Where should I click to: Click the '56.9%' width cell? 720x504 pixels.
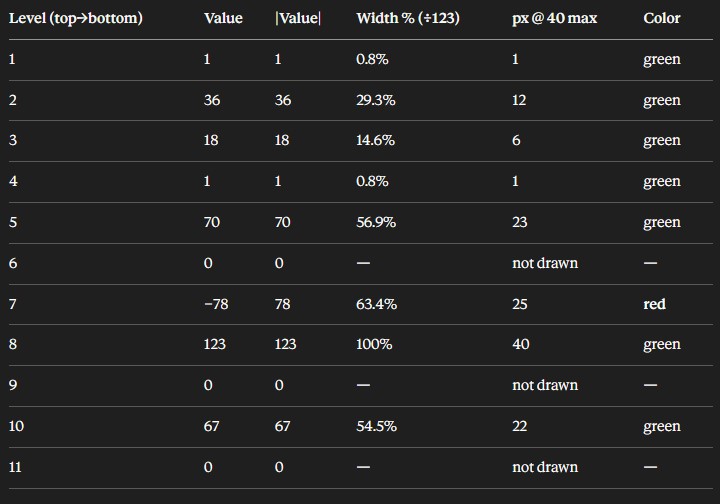coord(376,222)
